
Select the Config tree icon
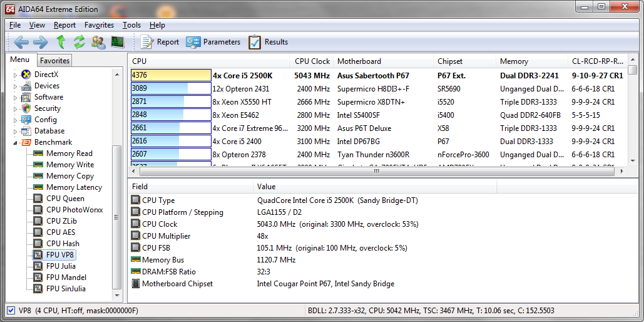tap(26, 120)
